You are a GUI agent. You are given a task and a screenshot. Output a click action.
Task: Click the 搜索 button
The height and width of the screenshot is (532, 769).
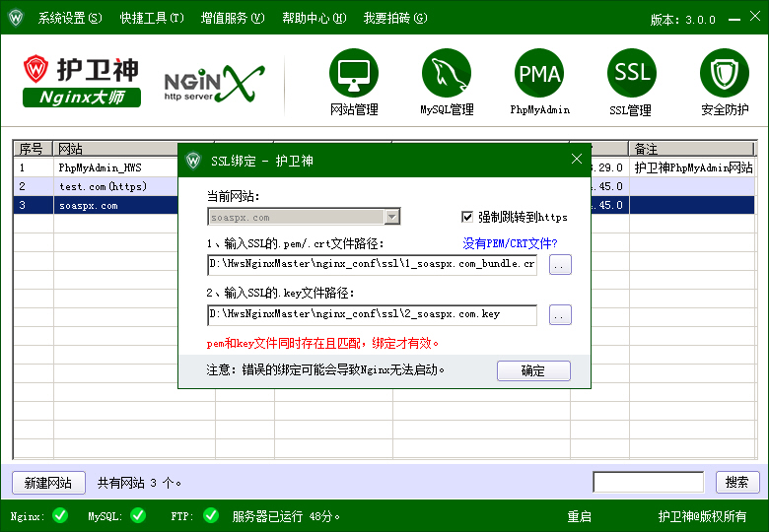coord(737,482)
